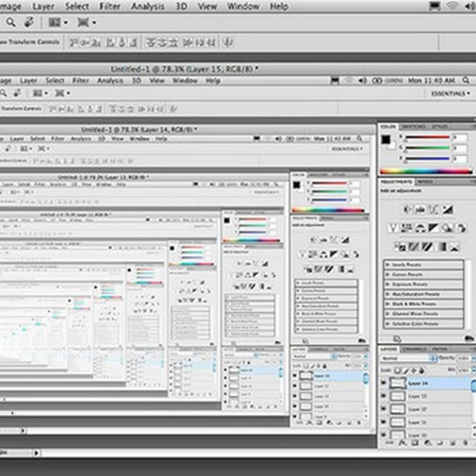Toggle lock image pixels brush in the largest Layers panel
Viewport: 476px width, 476px height.
406,370
